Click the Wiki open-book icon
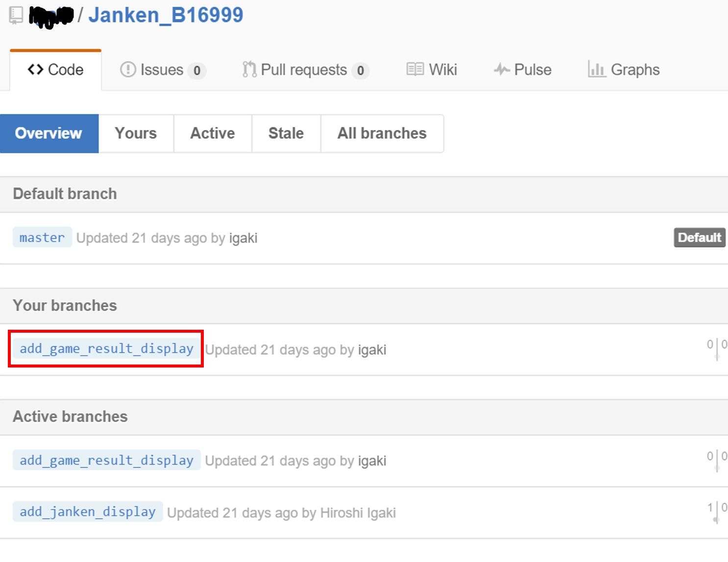 point(415,70)
